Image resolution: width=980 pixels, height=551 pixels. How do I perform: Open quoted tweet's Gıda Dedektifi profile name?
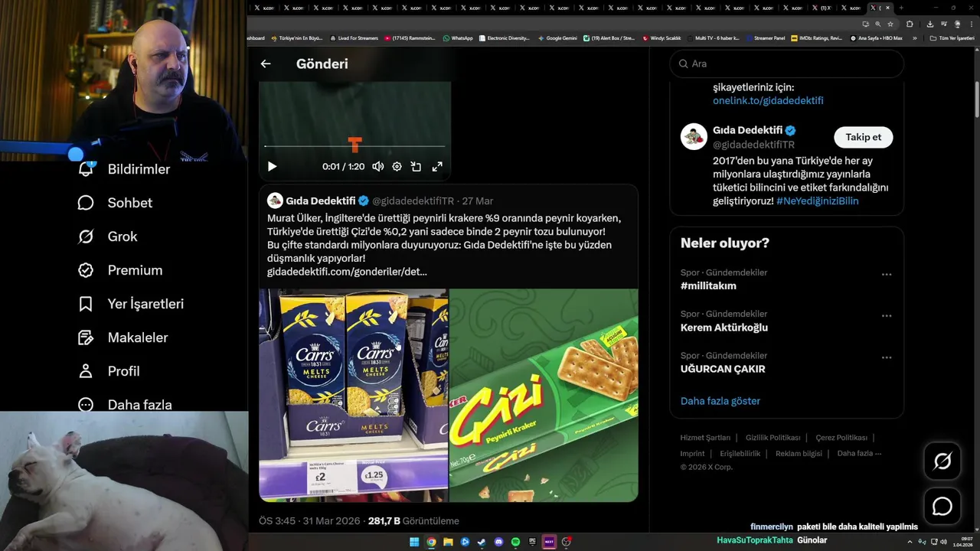tap(321, 201)
